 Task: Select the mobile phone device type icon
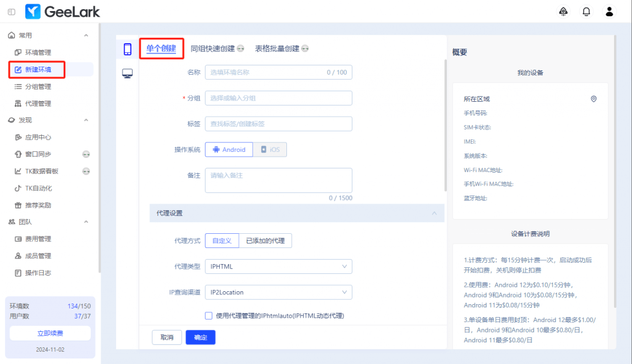(128, 49)
